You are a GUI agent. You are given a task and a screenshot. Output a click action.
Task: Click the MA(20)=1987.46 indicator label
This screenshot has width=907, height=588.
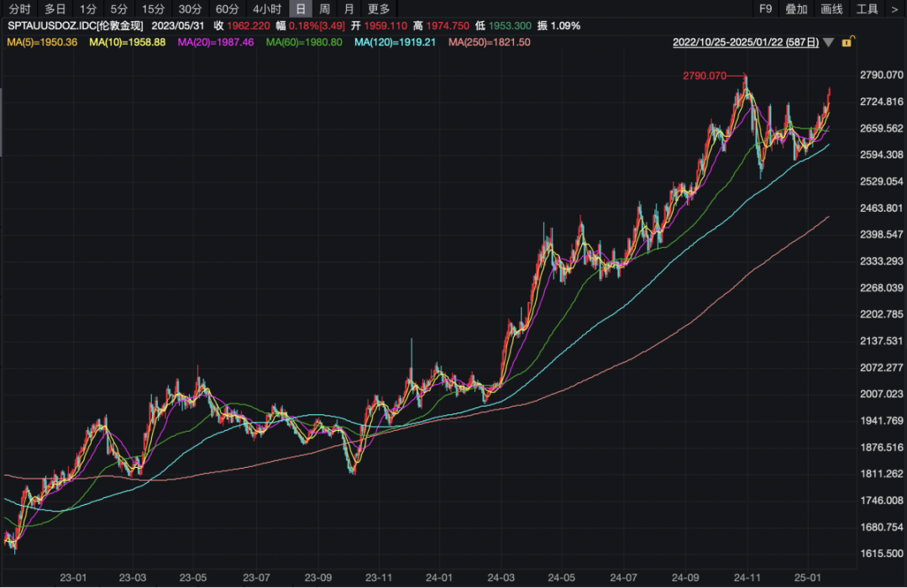[x=216, y=42]
